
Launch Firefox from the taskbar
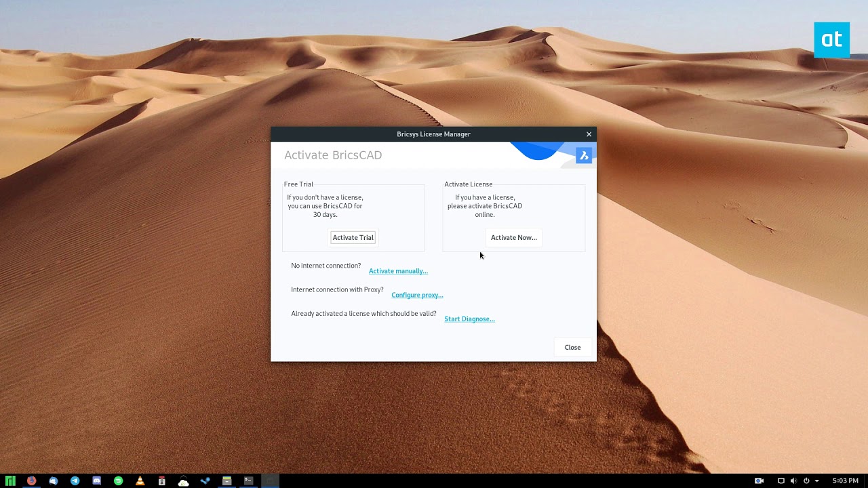pos(31,481)
